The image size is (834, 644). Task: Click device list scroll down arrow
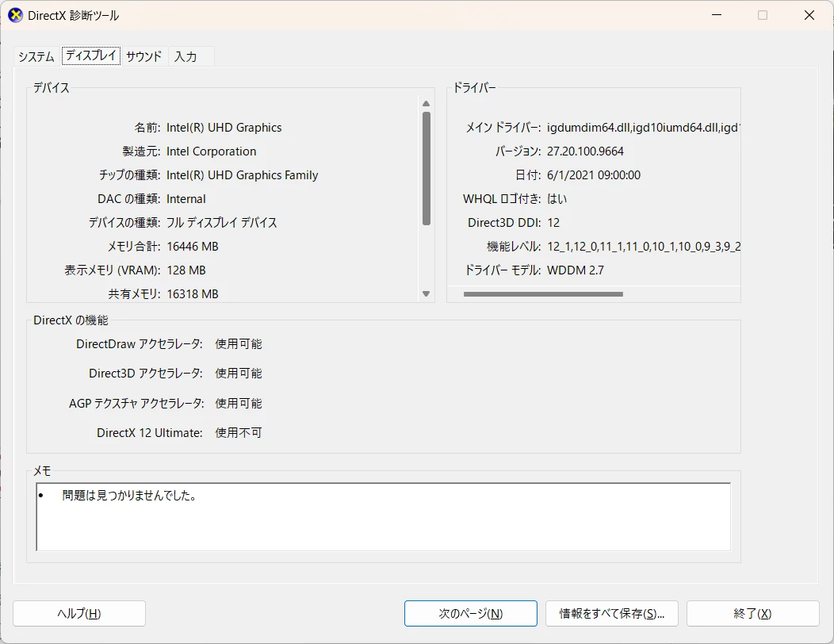tap(426, 293)
